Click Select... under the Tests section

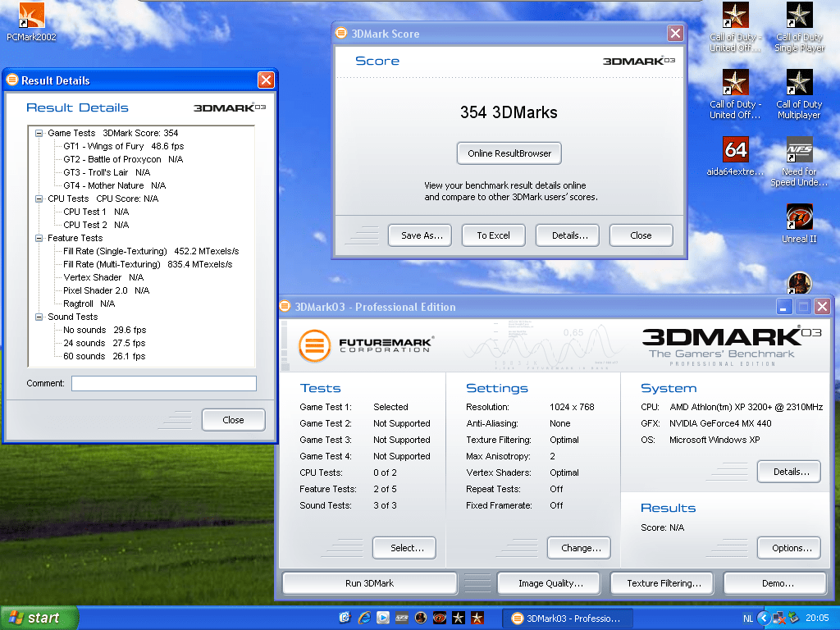click(404, 548)
